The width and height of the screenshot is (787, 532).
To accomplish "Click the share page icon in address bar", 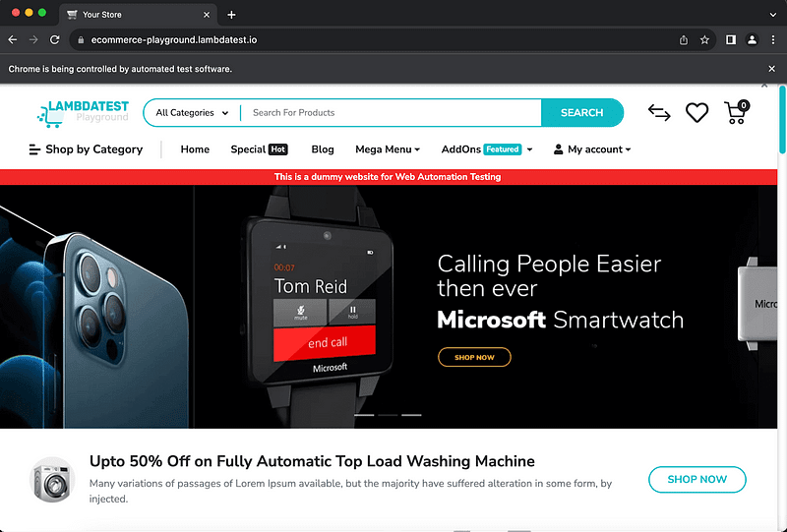I will (683, 40).
